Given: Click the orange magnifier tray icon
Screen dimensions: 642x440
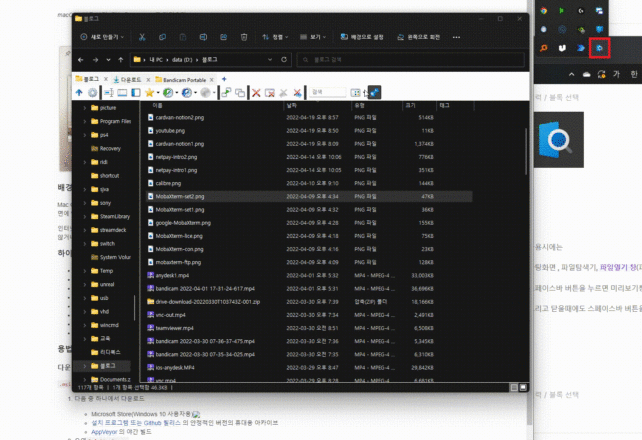Looking at the screenshot, I should point(545,47).
